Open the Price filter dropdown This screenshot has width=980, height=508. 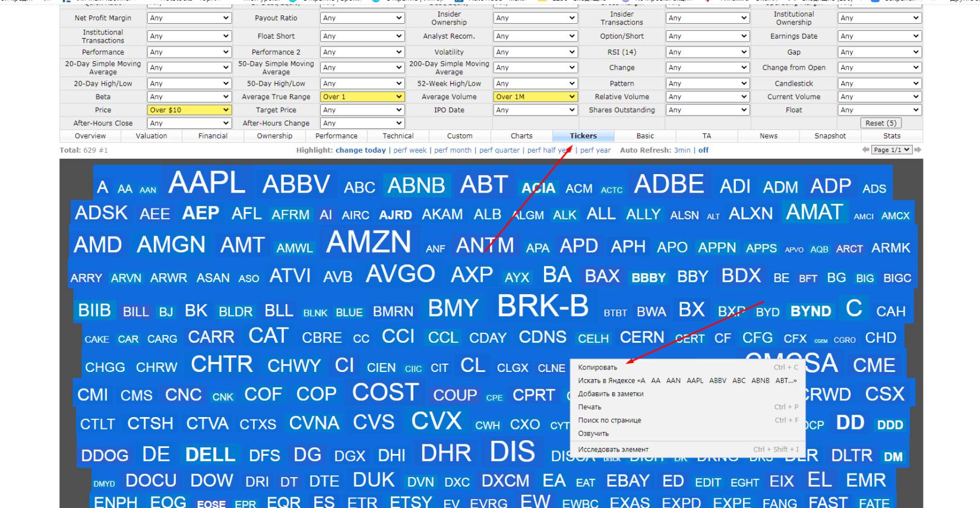click(x=189, y=110)
